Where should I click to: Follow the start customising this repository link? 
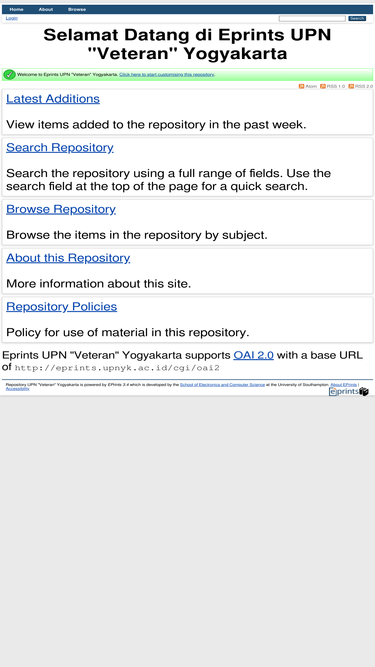tap(167, 74)
